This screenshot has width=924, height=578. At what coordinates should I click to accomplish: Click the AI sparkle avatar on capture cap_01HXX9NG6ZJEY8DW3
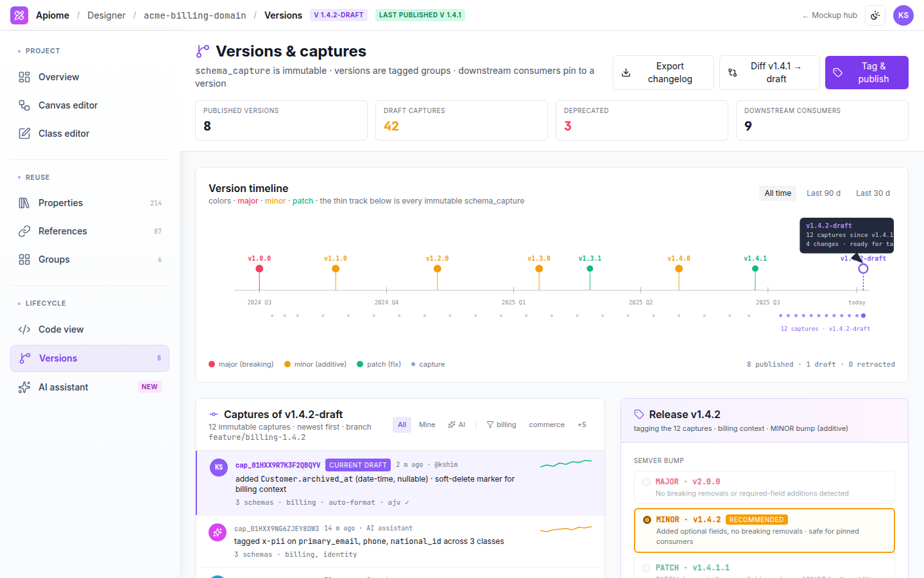click(x=218, y=532)
